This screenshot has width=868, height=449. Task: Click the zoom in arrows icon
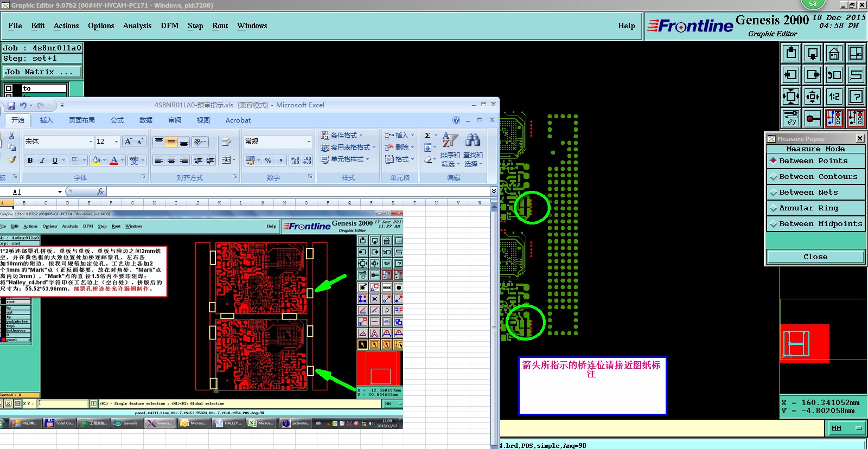point(791,97)
